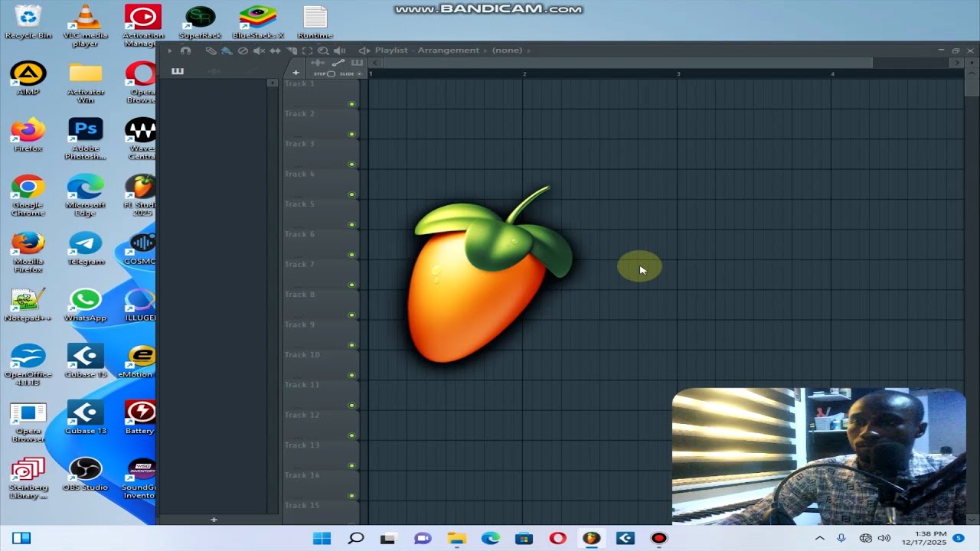Open Telegram desktop shortcut
980x551 pixels.
point(85,248)
